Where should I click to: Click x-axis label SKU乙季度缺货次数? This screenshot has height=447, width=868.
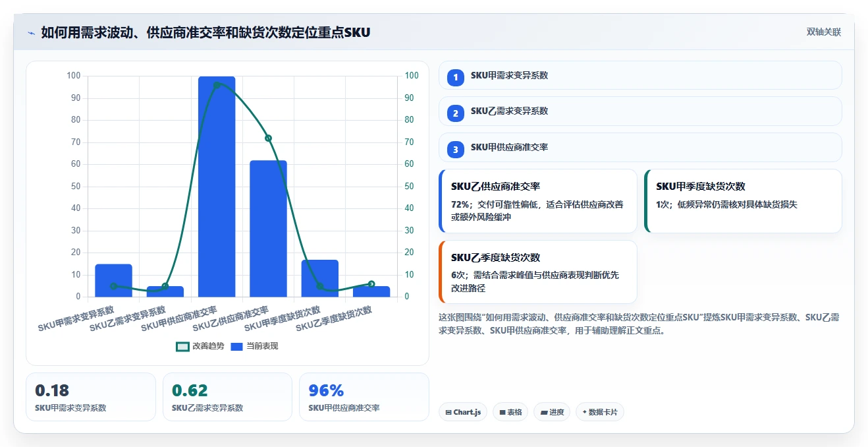(335, 318)
